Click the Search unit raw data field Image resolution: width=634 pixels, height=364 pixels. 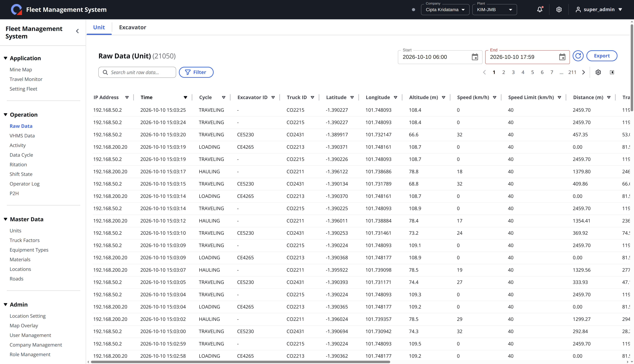pyautogui.click(x=137, y=72)
